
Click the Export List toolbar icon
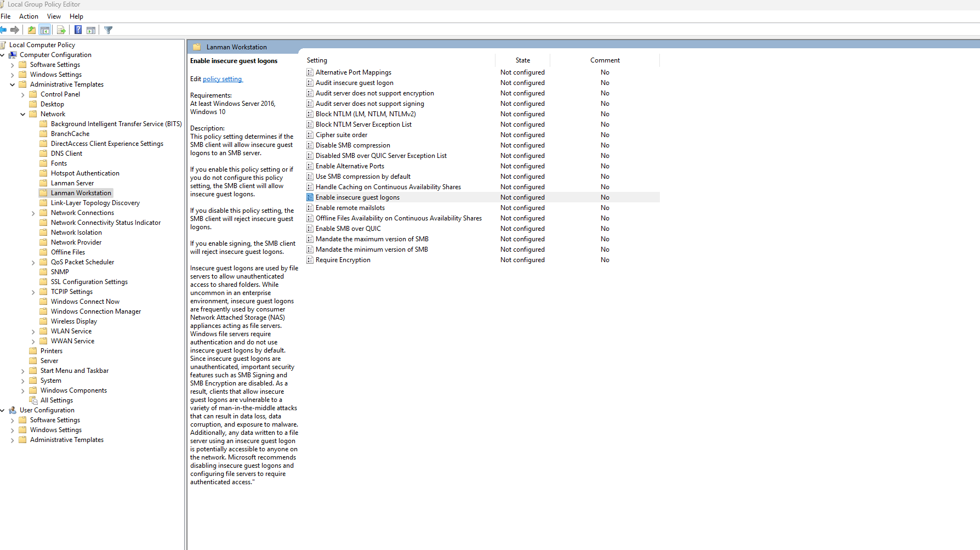pos(61,30)
